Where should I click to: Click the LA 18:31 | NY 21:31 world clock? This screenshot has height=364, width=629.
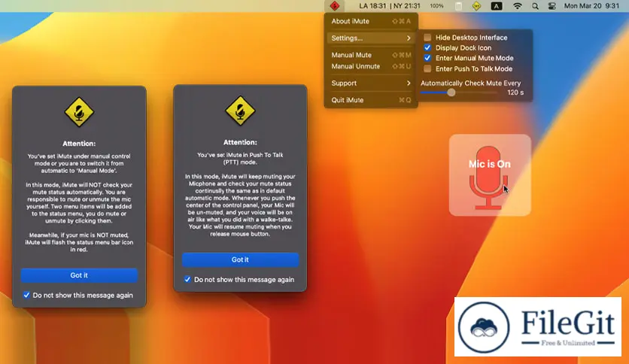click(390, 6)
